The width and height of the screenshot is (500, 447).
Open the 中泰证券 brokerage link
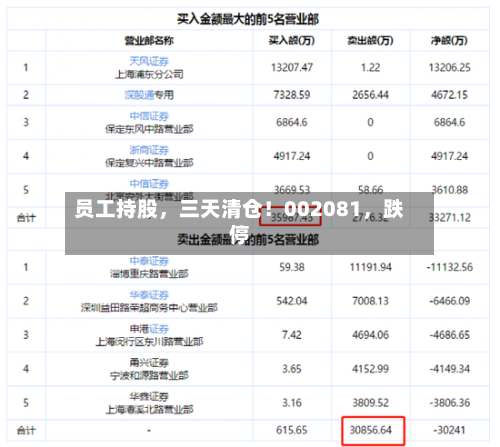(149, 261)
